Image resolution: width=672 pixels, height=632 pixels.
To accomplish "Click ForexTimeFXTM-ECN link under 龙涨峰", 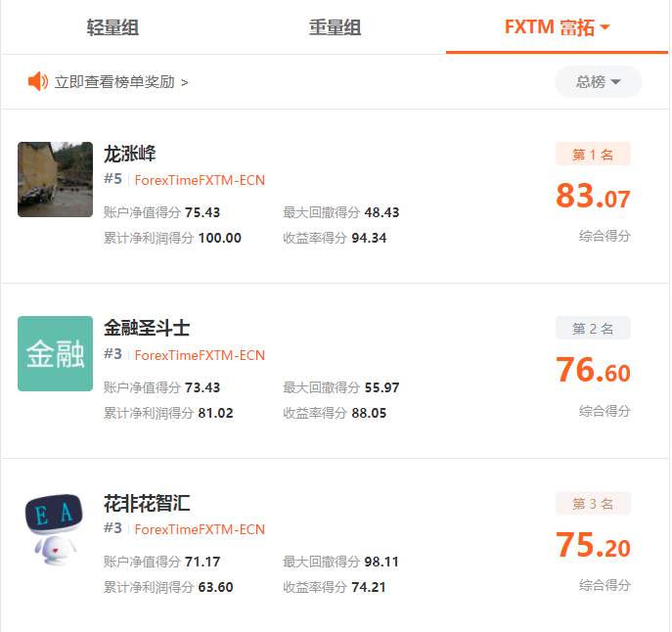I will (200, 180).
